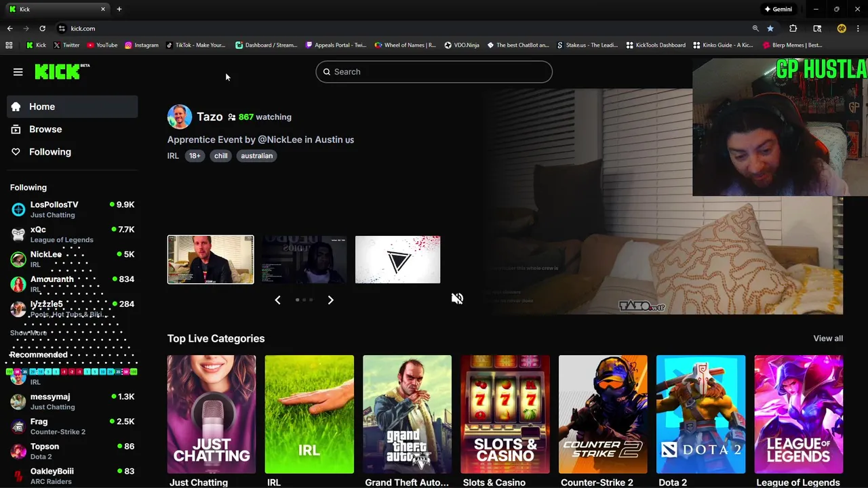
Task: Open Amouranth channel in Following list
Action: tap(73, 283)
